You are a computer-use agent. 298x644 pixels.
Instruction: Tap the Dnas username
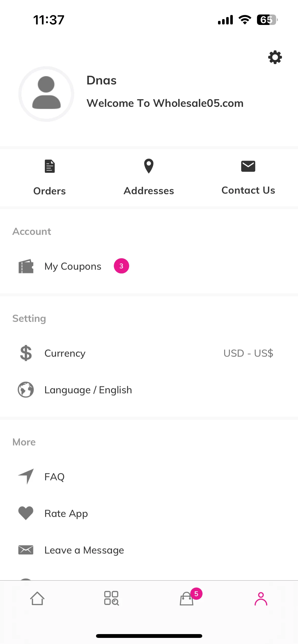(102, 80)
